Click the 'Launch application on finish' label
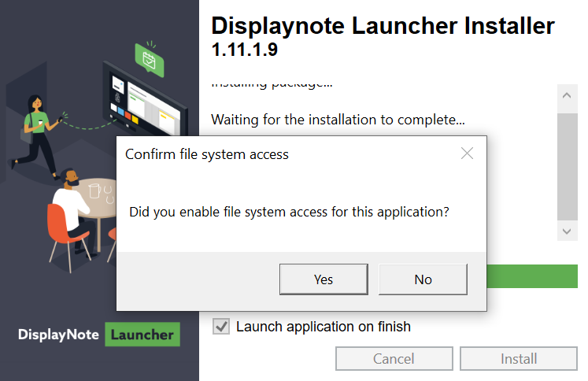 324,327
